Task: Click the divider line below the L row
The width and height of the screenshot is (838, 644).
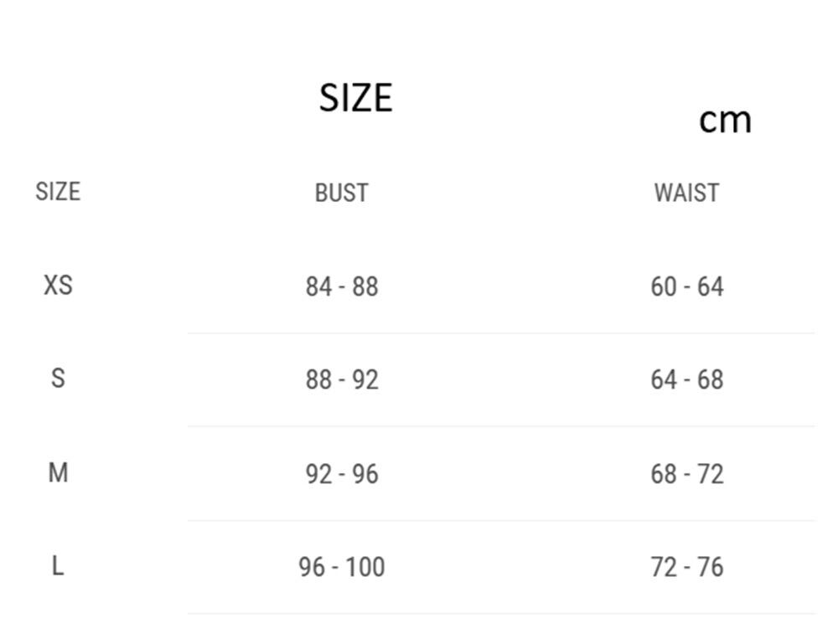Action: (501, 614)
